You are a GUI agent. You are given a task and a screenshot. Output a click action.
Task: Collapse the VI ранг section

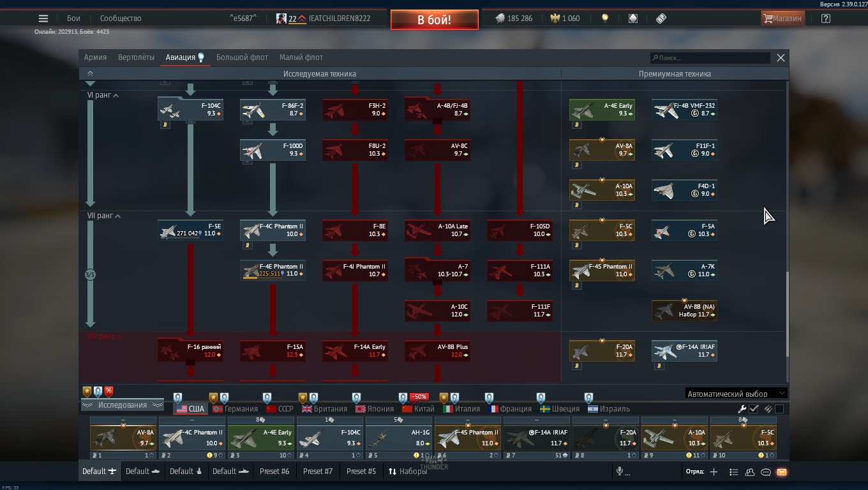click(103, 95)
